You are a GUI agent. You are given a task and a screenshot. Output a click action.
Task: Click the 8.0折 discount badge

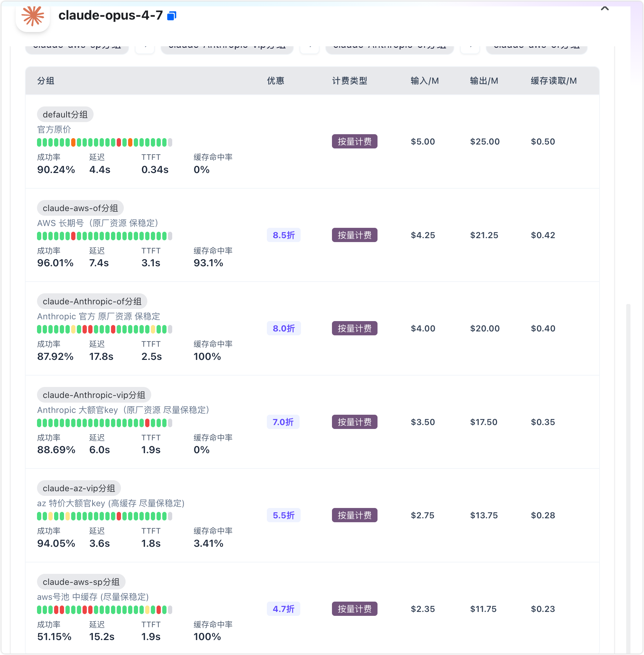click(284, 328)
